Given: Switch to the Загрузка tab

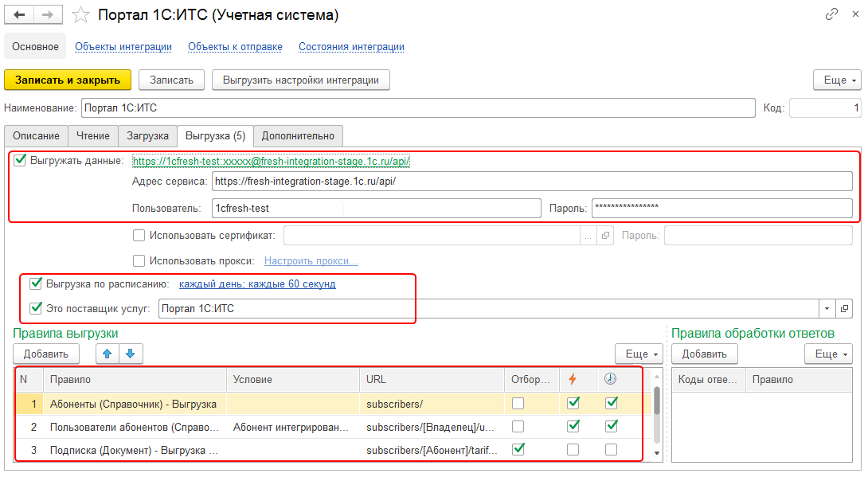Looking at the screenshot, I should tap(147, 136).
